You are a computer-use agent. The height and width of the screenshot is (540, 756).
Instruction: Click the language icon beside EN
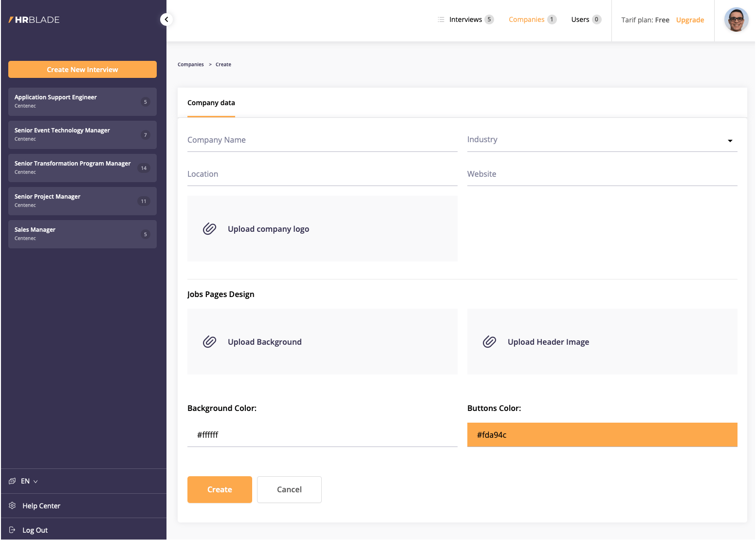coord(12,481)
